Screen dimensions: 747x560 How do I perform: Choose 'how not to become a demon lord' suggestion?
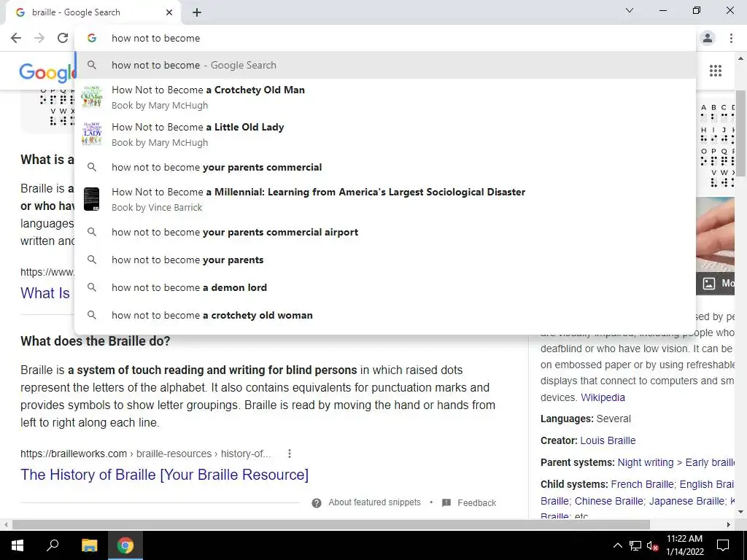pyautogui.click(x=385, y=287)
